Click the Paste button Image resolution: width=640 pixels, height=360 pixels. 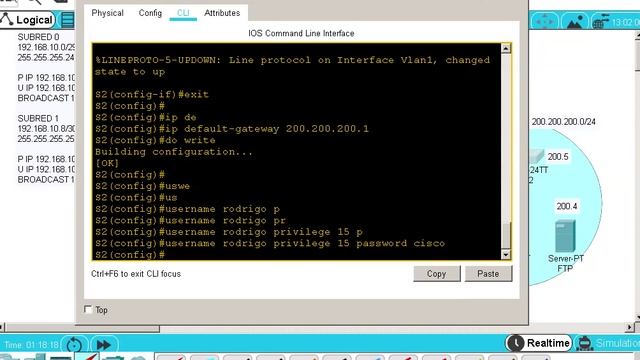pyautogui.click(x=488, y=274)
